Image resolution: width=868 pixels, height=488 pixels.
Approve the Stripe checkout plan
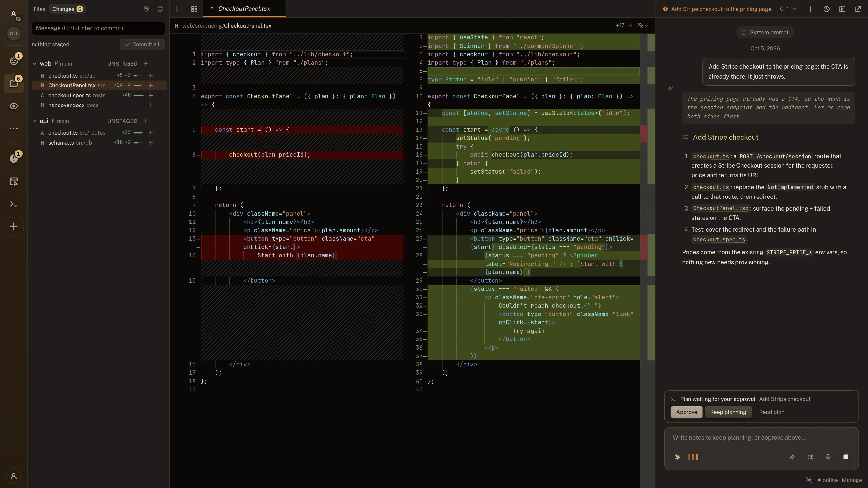click(687, 412)
